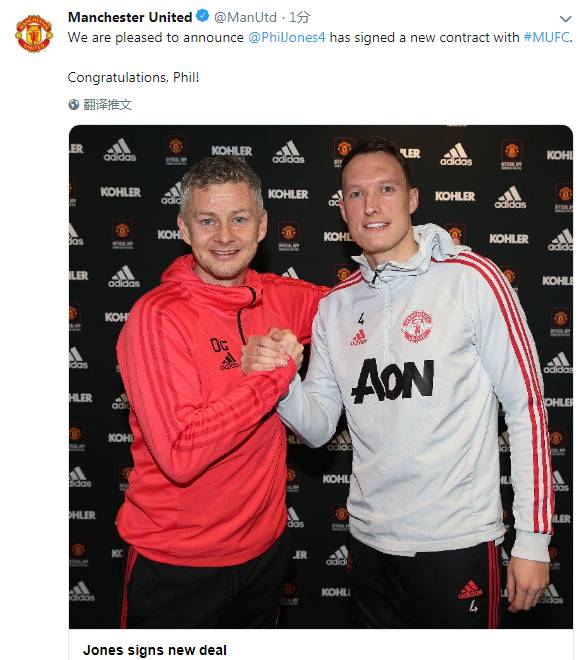Image resolution: width=578 pixels, height=660 pixels.
Task: Click the globe icon beside translate tweet
Action: (x=74, y=104)
